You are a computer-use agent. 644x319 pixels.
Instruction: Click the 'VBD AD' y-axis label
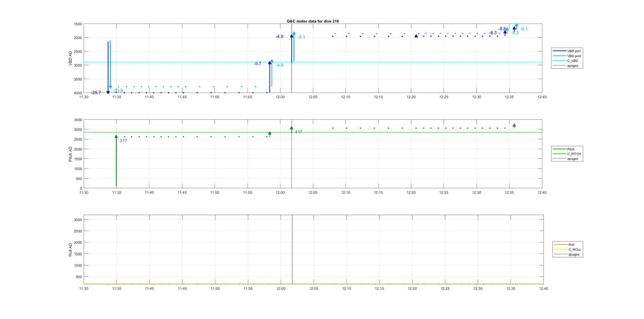71,58
